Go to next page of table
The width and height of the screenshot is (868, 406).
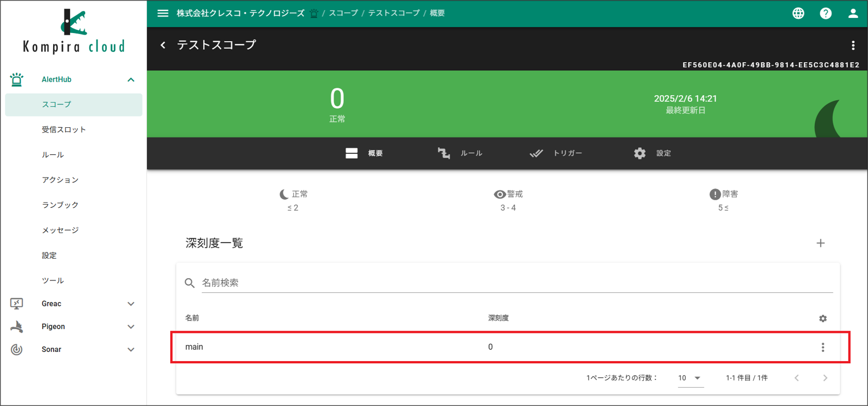pos(825,378)
